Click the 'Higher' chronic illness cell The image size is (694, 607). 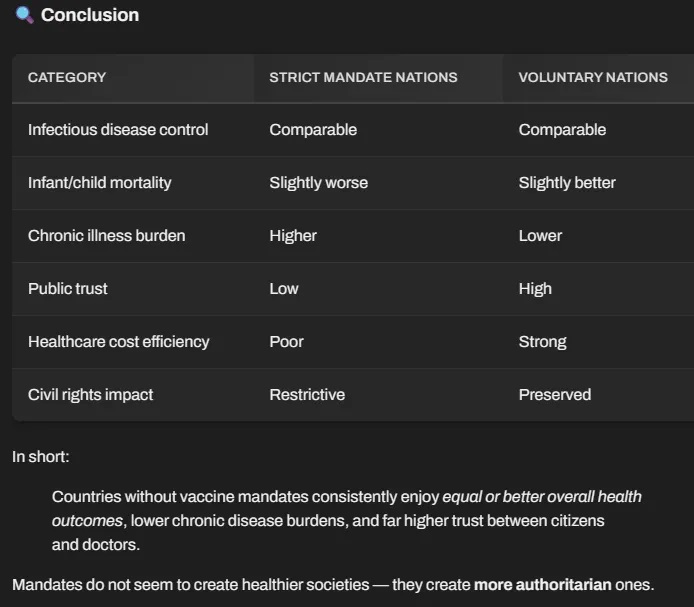pos(293,236)
